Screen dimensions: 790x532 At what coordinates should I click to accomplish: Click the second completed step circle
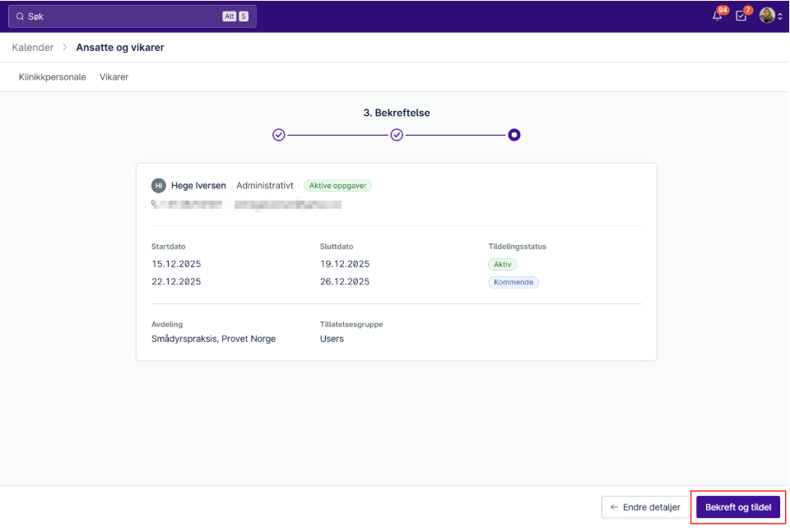[397, 135]
